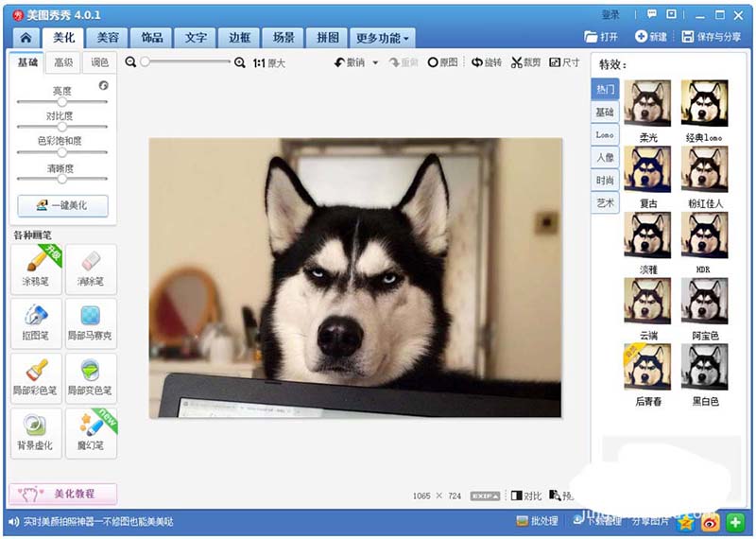Select the 艺术 effects category

coord(605,202)
